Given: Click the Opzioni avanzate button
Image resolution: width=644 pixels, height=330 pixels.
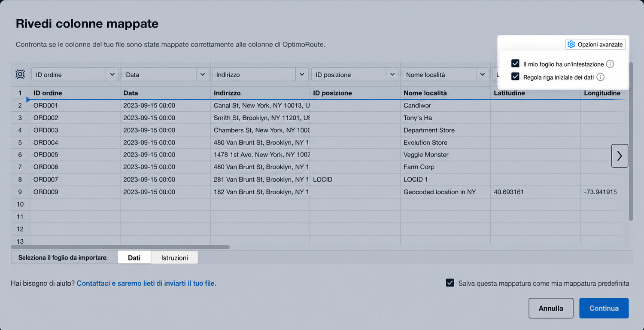Looking at the screenshot, I should click(x=595, y=44).
